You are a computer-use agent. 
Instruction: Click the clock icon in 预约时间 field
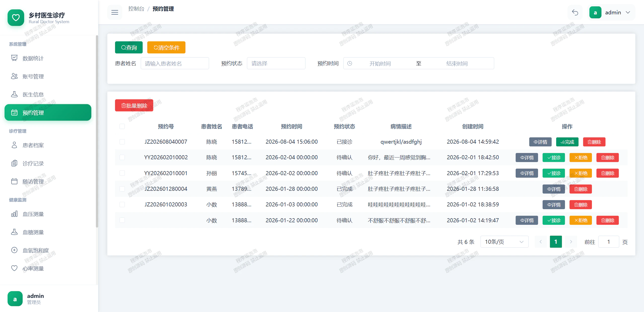coord(350,64)
